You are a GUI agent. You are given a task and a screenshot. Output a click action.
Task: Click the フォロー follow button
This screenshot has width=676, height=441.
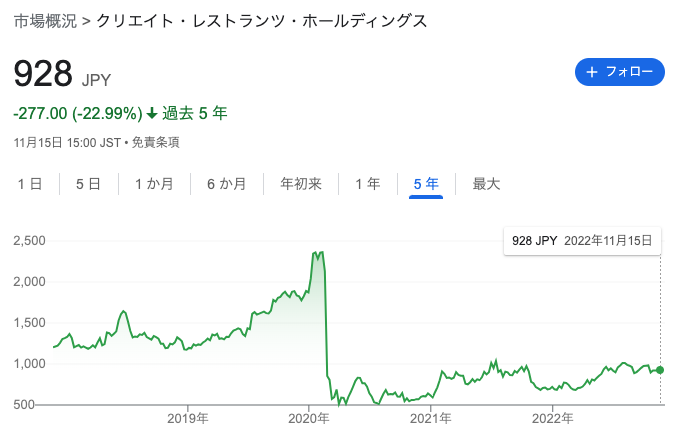click(x=620, y=72)
